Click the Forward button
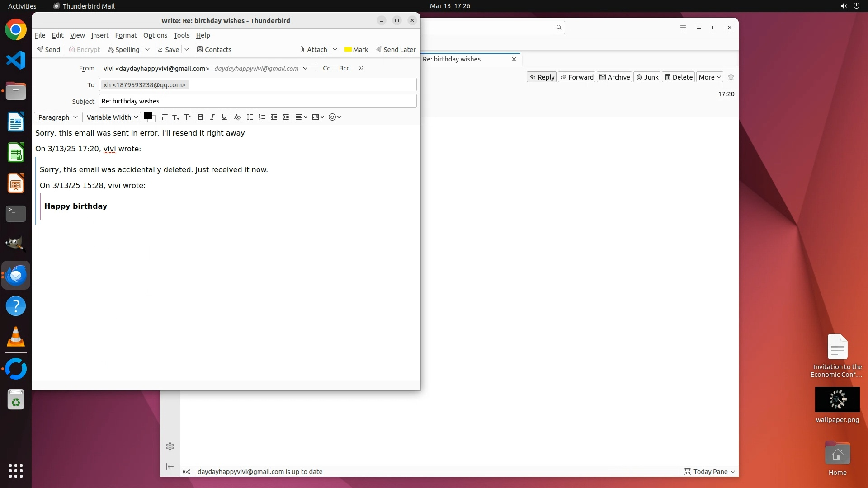868x488 pixels. [x=576, y=77]
